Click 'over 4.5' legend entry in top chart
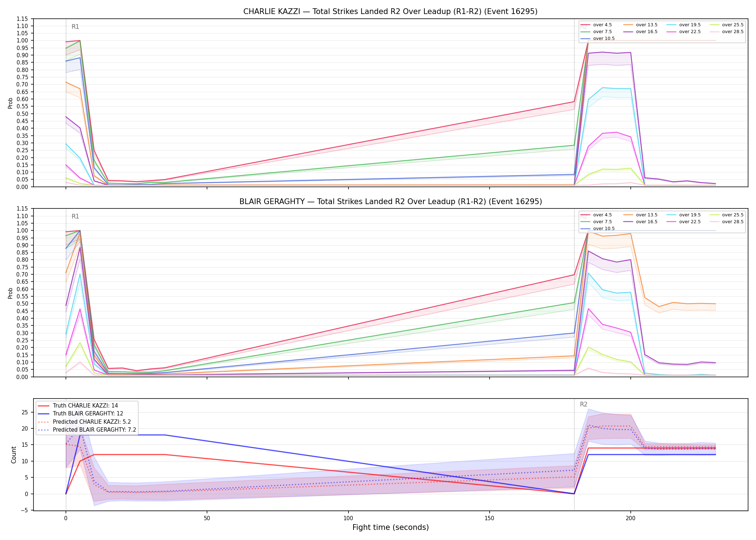This screenshot has height=540, width=756. pyautogui.click(x=596, y=25)
